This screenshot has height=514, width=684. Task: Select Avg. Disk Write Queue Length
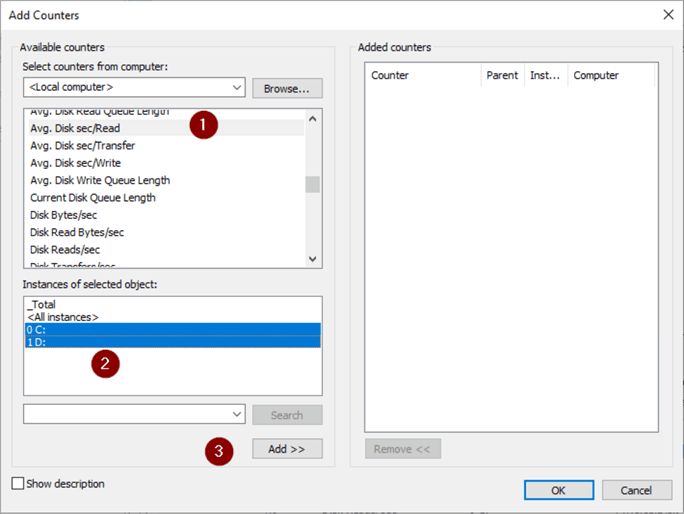click(100, 180)
